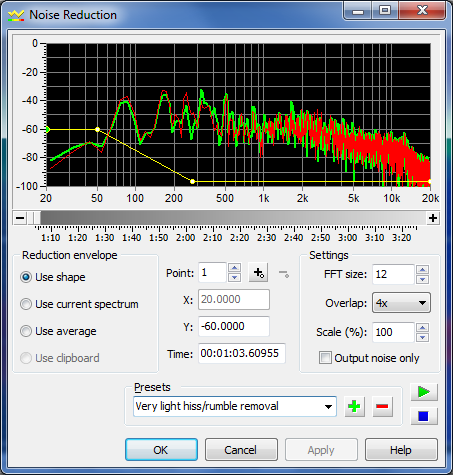Add preset with green plus icon
453x475 pixels.
(354, 406)
